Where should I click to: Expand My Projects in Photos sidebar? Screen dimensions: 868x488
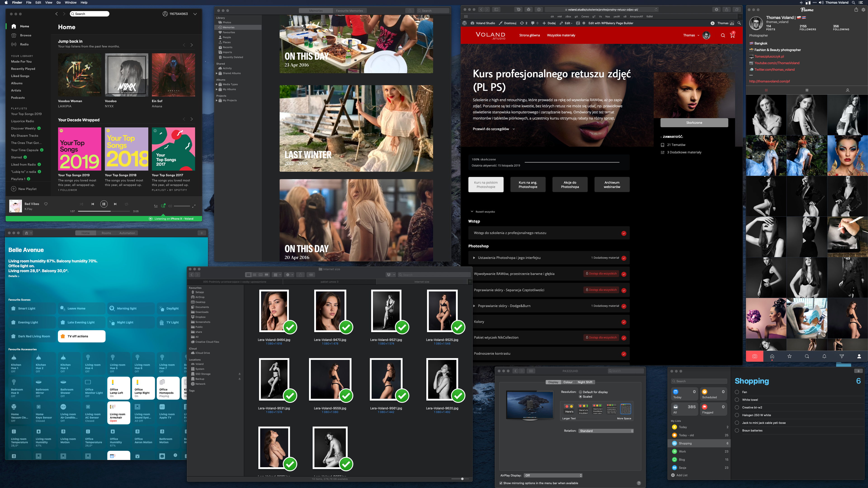217,100
